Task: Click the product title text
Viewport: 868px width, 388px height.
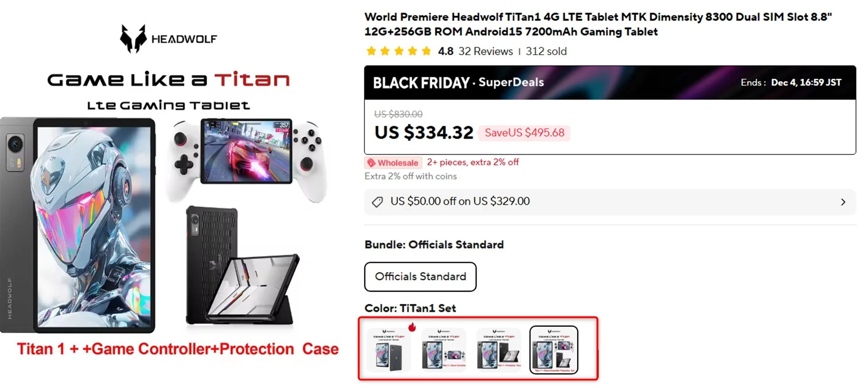Action: tap(598, 24)
